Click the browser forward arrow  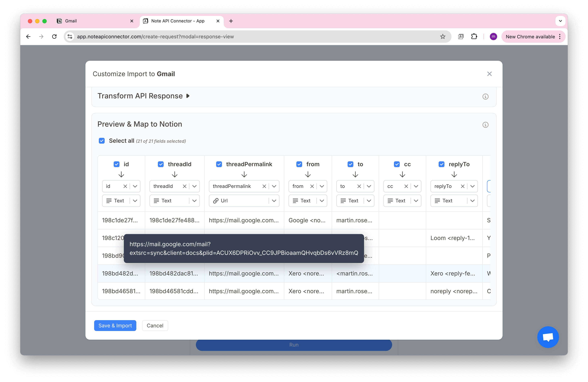(x=41, y=37)
